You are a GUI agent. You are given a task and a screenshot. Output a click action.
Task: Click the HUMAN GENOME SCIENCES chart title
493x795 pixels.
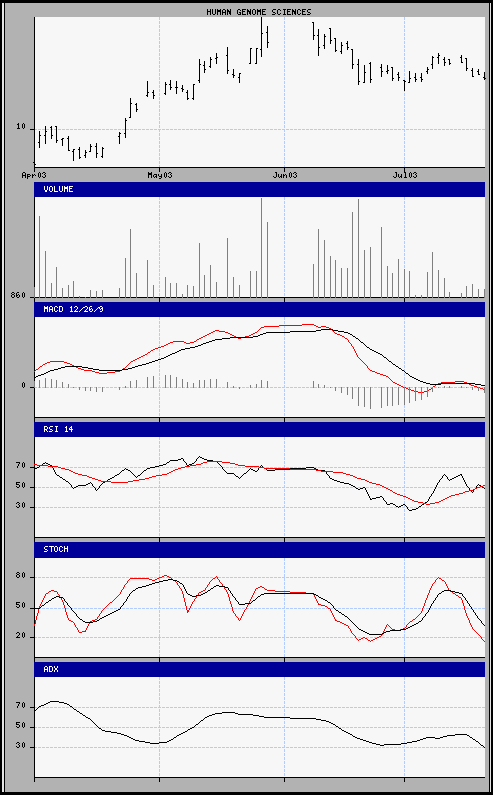(259, 12)
